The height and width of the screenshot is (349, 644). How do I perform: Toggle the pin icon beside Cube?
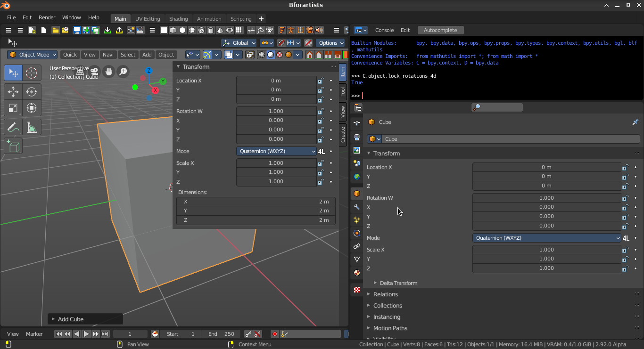coord(635,122)
